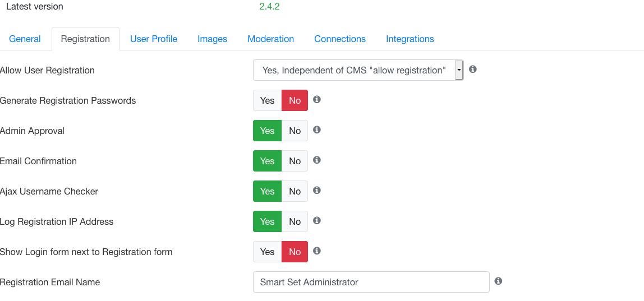Click info icon beside Registration Email Name

tap(498, 281)
